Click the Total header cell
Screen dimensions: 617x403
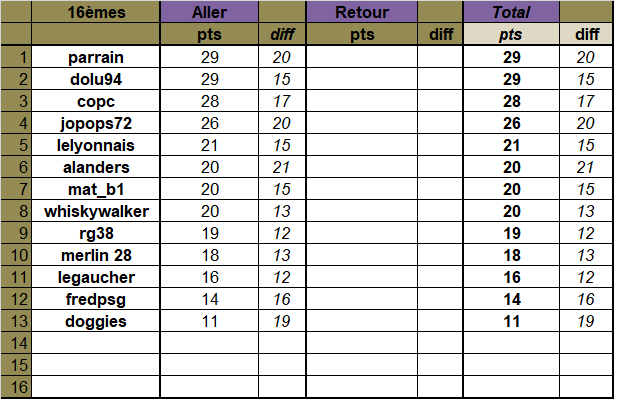coord(511,13)
